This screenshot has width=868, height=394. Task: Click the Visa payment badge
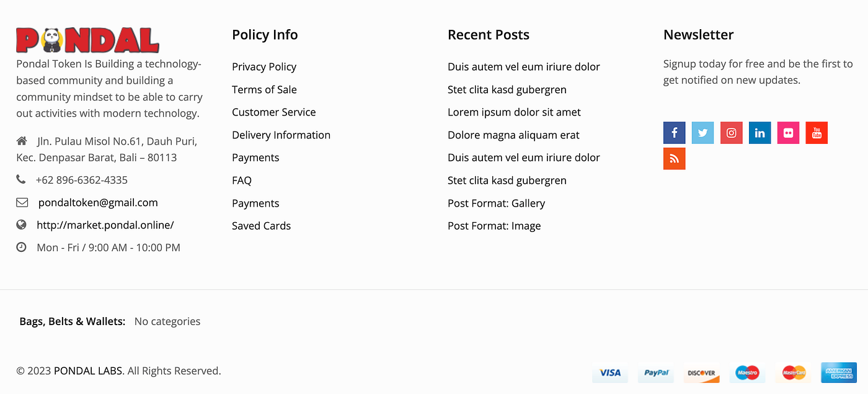coord(610,373)
